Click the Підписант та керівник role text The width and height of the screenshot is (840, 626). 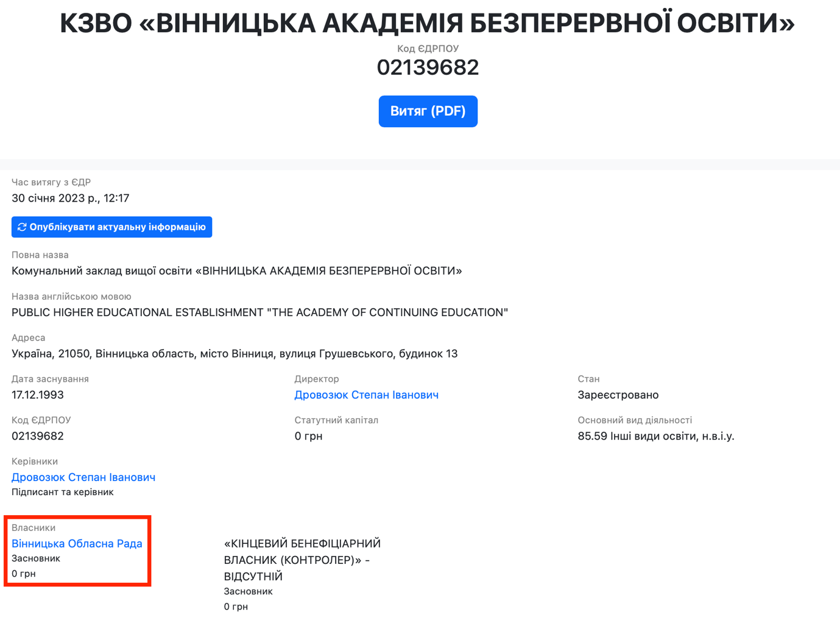pyautogui.click(x=63, y=492)
